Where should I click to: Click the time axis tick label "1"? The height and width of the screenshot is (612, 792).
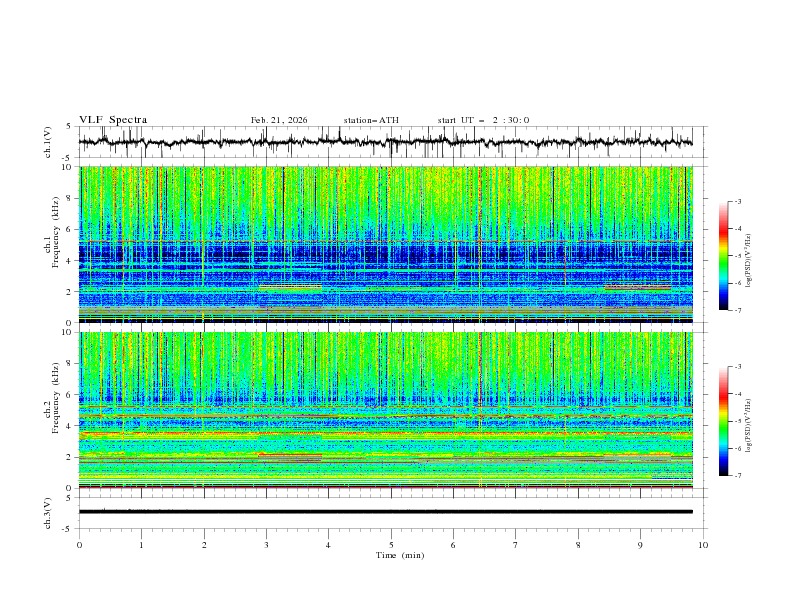141,545
